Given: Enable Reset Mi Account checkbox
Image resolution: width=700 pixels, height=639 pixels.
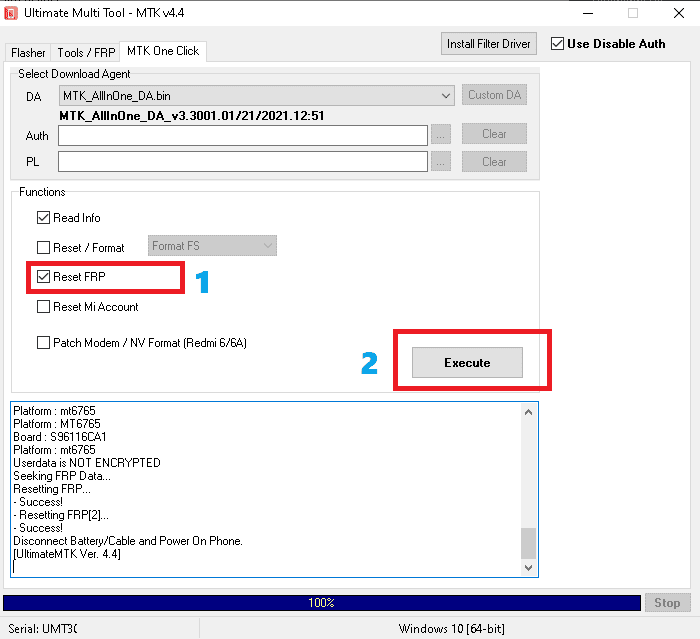Looking at the screenshot, I should [43, 307].
